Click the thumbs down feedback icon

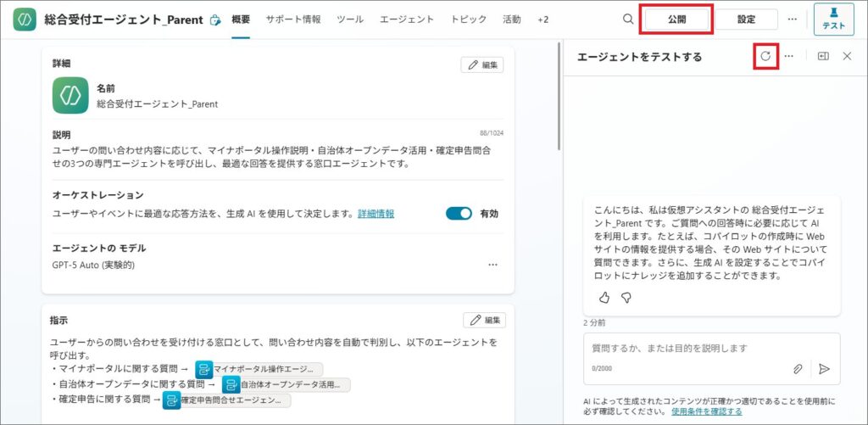coord(626,298)
